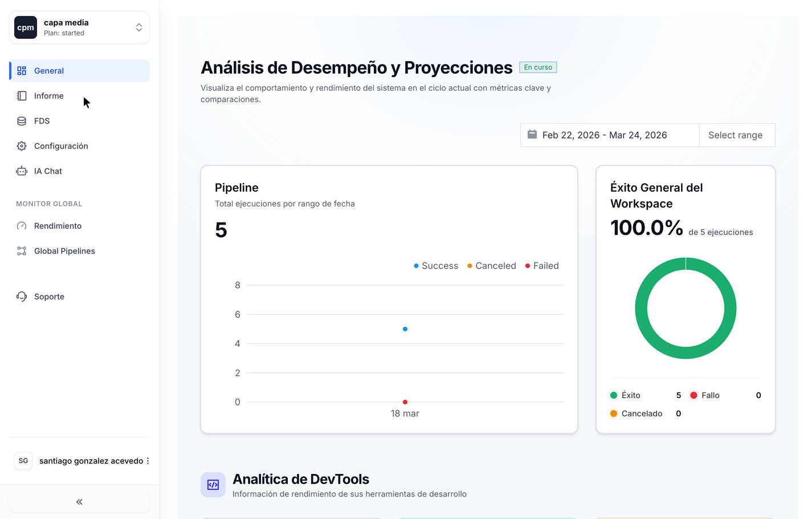Screen dimensions: 812x519
Task: Click the Soporte headset icon
Action: pyautogui.click(x=21, y=296)
